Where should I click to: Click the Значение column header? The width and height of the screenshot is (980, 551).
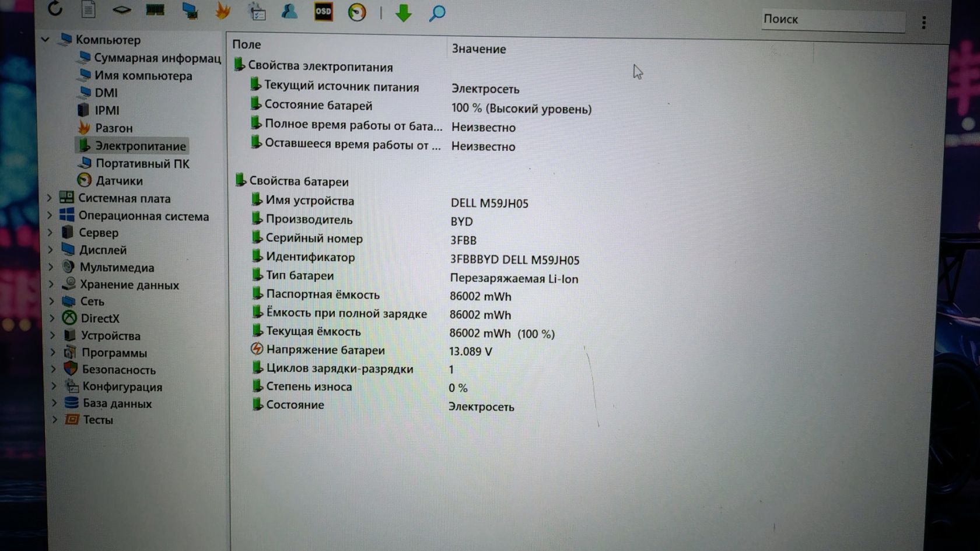click(x=478, y=49)
